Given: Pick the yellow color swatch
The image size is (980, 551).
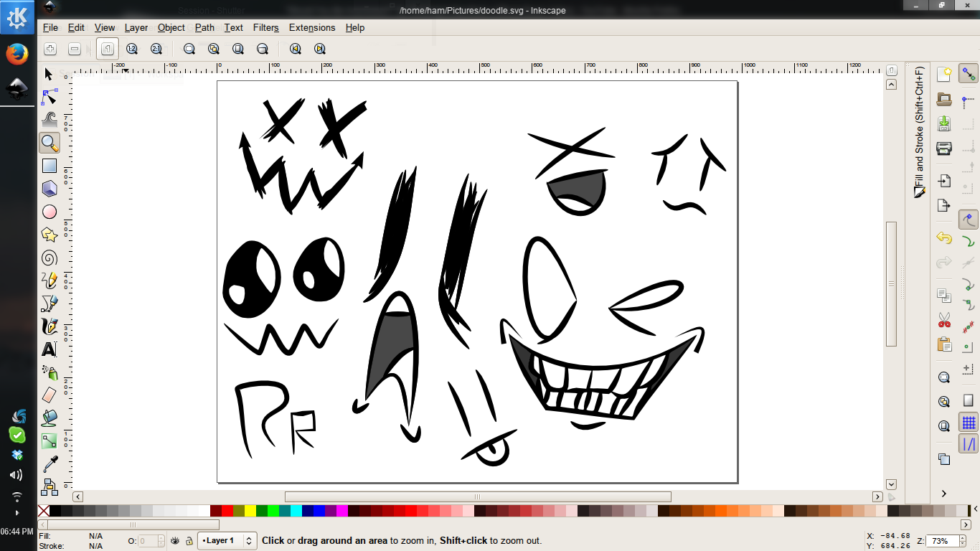Looking at the screenshot, I should tap(250, 511).
